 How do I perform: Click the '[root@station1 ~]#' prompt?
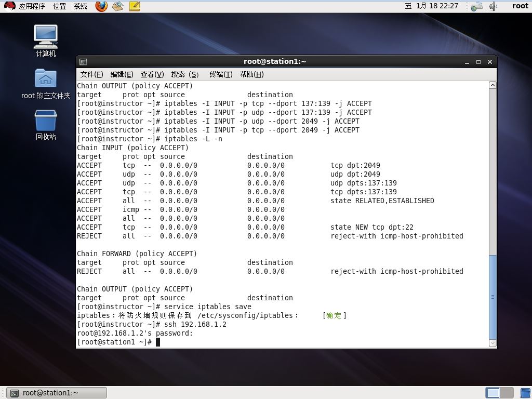114,342
